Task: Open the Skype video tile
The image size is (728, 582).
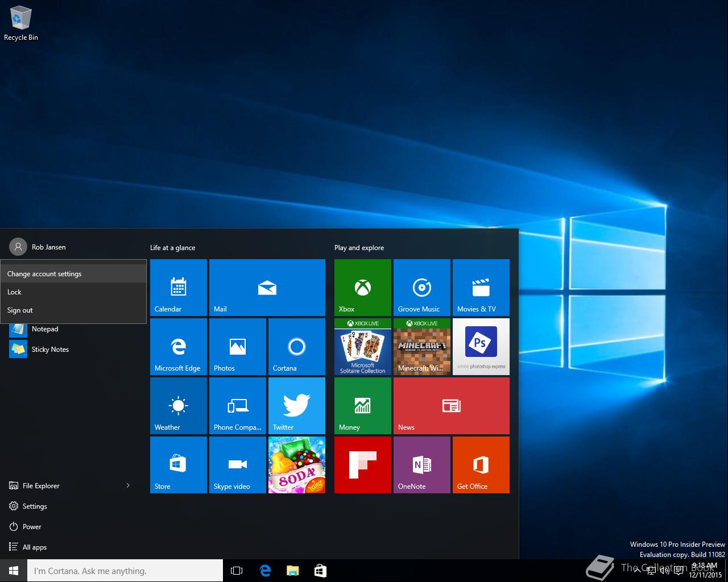Action: point(238,465)
